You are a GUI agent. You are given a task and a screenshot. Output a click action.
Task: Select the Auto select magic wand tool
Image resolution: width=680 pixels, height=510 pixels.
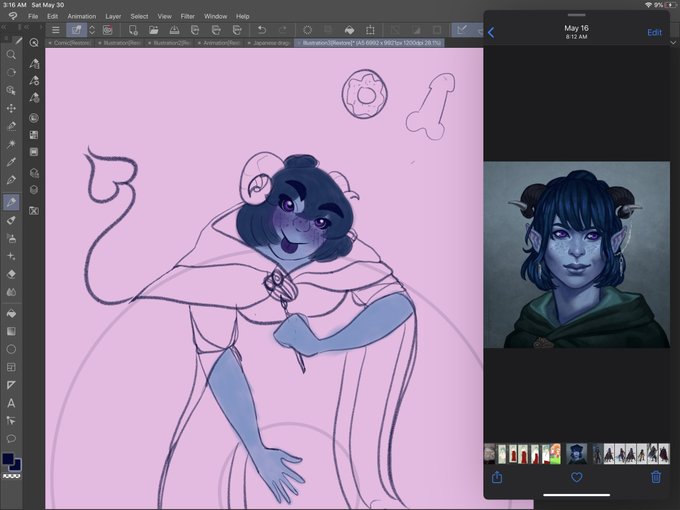pos(11,144)
